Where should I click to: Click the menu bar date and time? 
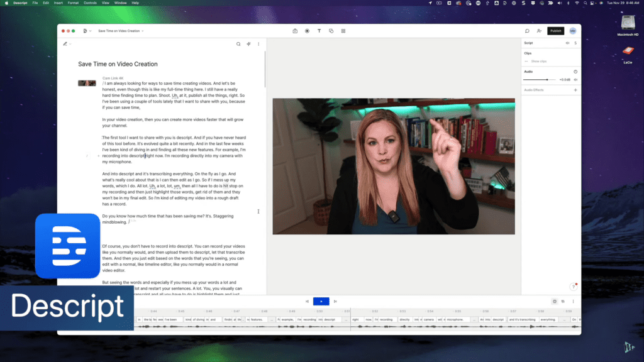click(x=623, y=3)
